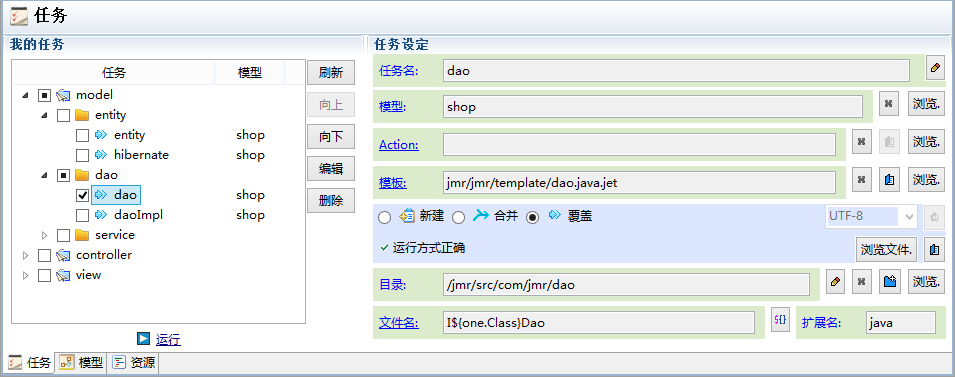Check the hibernate task checkbox
This screenshot has width=955, height=377.
pos(82,155)
